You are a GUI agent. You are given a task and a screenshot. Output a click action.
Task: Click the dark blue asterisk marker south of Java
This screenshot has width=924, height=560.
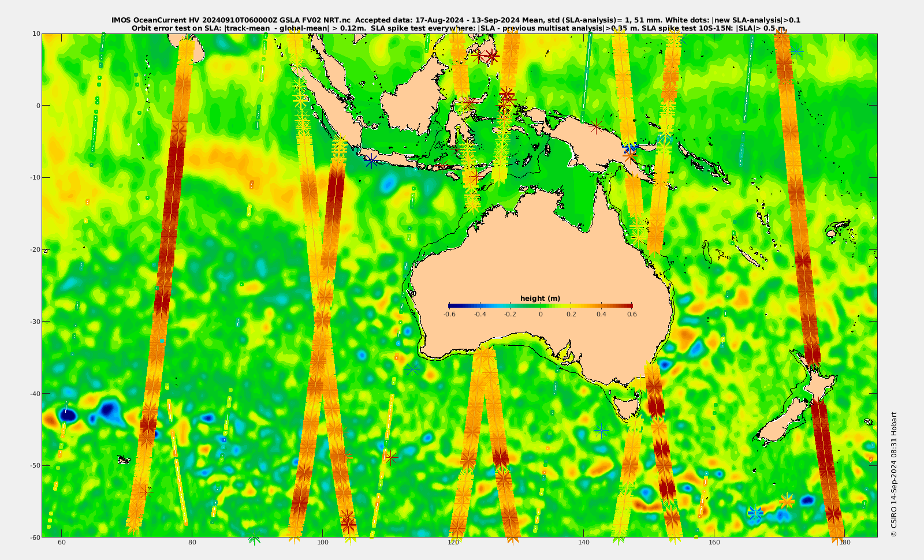click(371, 160)
